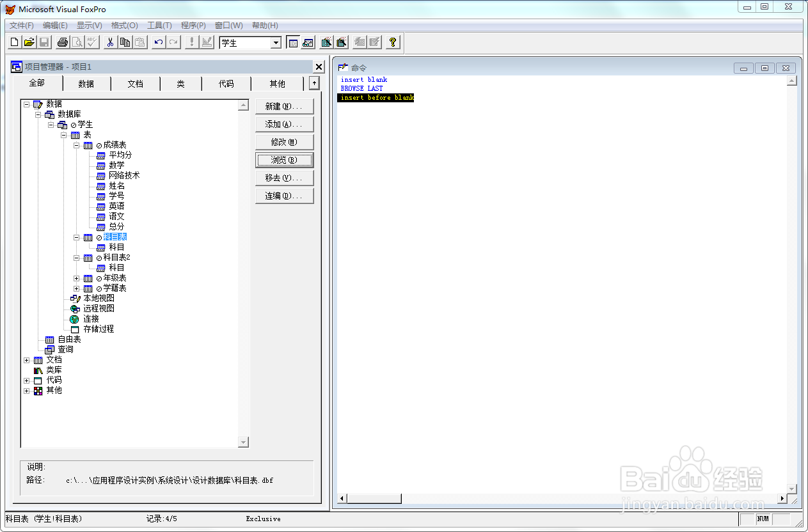This screenshot has width=808, height=532.
Task: Click the New file toolbar icon
Action: 15,42
